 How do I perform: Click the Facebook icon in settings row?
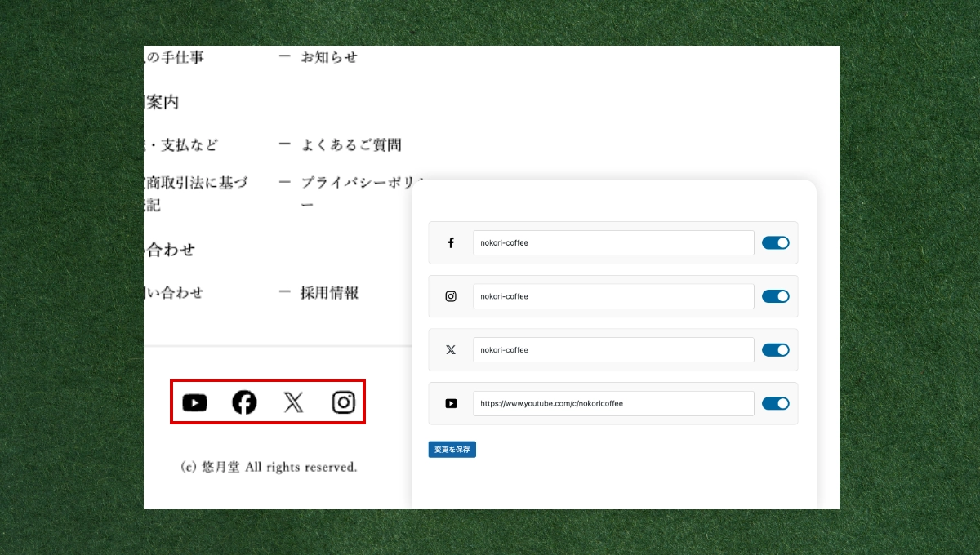pyautogui.click(x=451, y=243)
